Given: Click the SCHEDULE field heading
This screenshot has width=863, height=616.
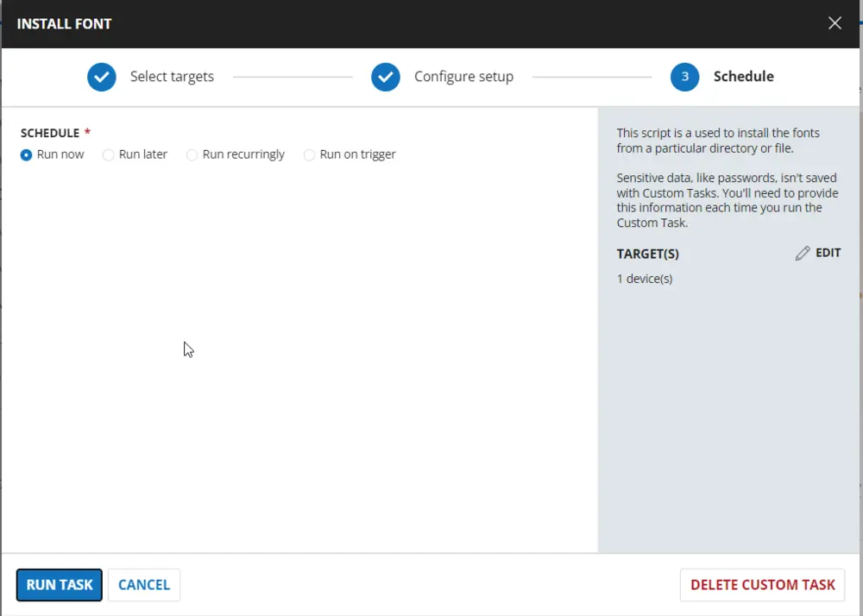Looking at the screenshot, I should tap(50, 133).
